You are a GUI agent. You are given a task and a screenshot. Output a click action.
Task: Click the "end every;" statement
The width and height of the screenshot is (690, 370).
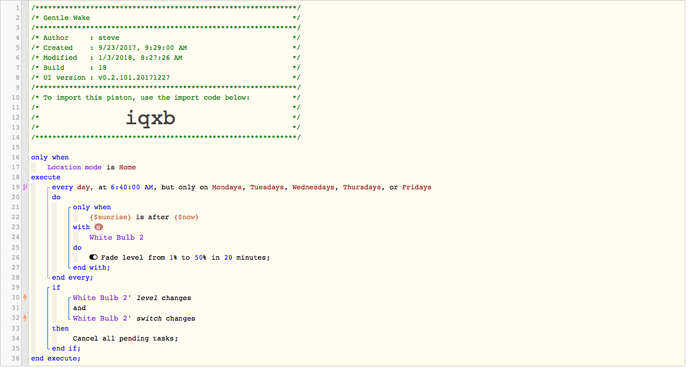72,277
